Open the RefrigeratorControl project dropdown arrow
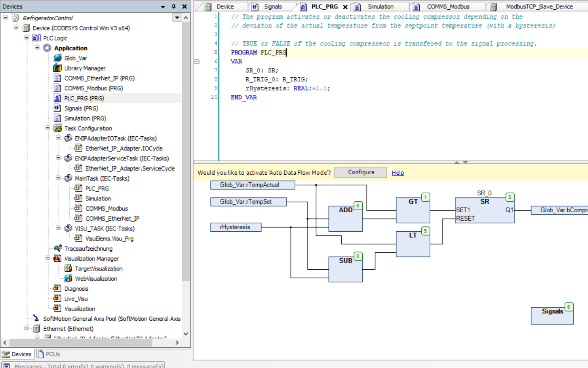The width and height of the screenshot is (588, 368). 177,18
